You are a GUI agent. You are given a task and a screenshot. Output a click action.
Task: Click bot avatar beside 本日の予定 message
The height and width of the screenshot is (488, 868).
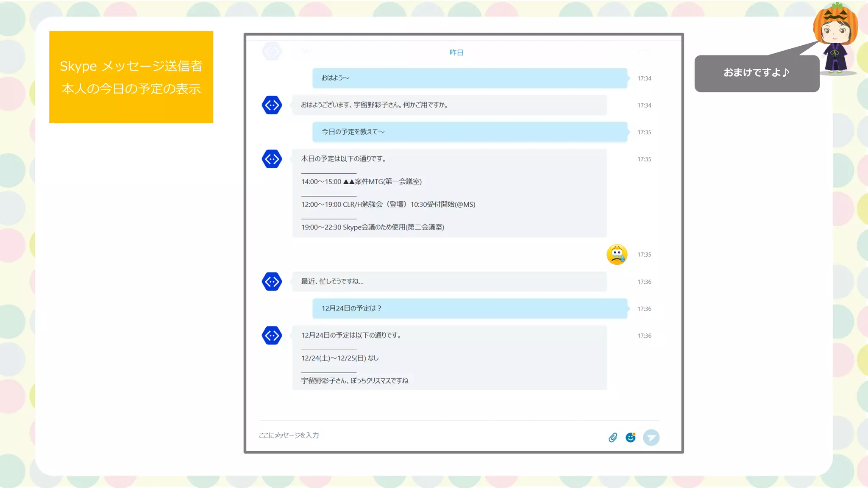click(272, 159)
